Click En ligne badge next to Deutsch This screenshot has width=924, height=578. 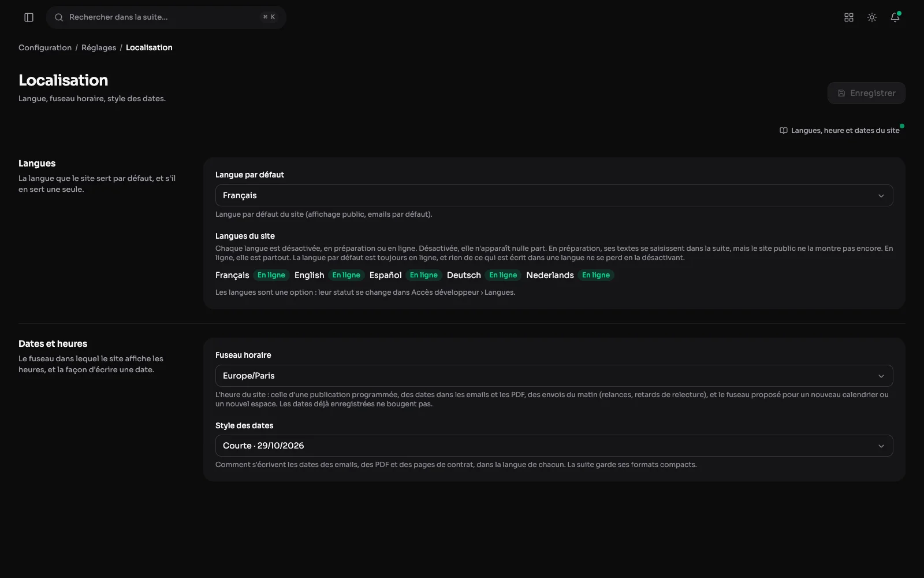pyautogui.click(x=503, y=275)
